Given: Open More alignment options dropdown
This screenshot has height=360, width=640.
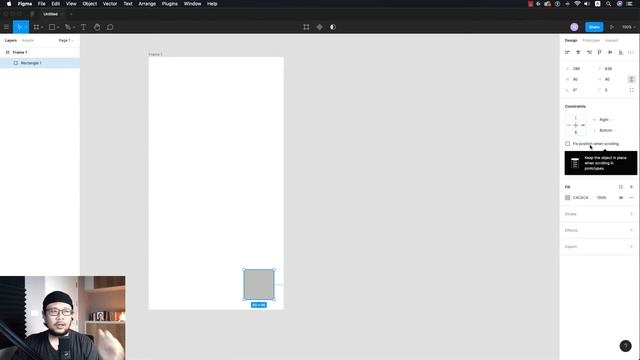Looking at the screenshot, I should (631, 52).
